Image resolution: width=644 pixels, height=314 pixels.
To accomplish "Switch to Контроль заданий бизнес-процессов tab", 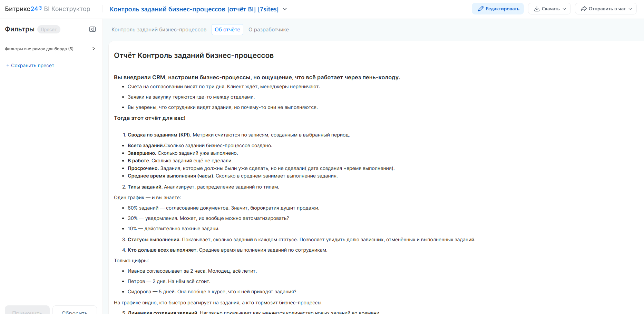I will (x=159, y=30).
